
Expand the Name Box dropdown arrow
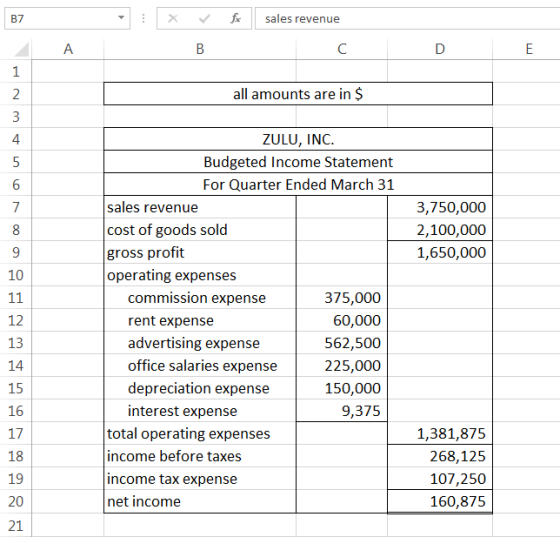coord(121,17)
